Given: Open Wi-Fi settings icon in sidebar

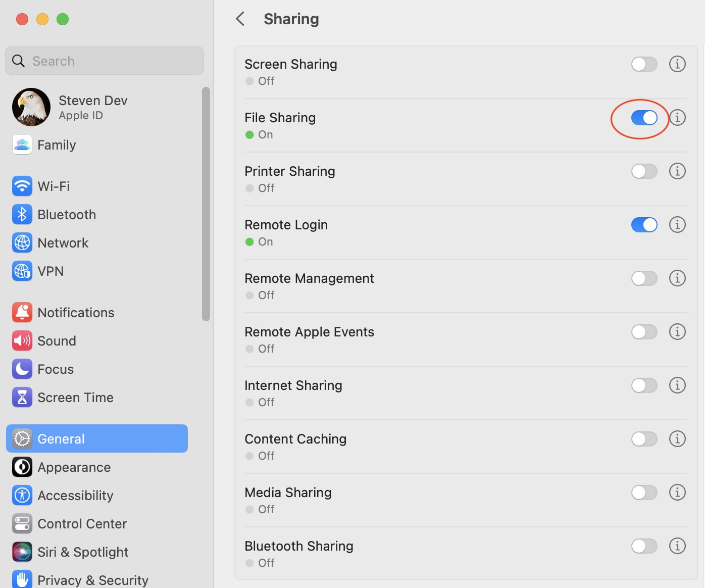Looking at the screenshot, I should (22, 186).
